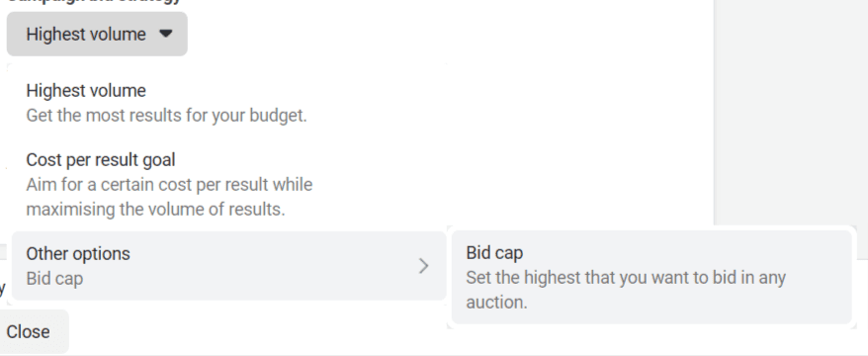Select the Highest volume option in list
Image resolution: width=868 pixels, height=356 pixels.
[x=229, y=103]
